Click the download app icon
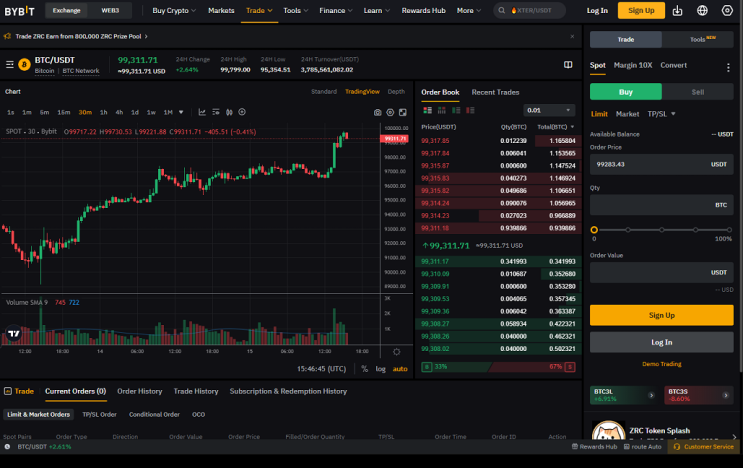 pyautogui.click(x=678, y=10)
